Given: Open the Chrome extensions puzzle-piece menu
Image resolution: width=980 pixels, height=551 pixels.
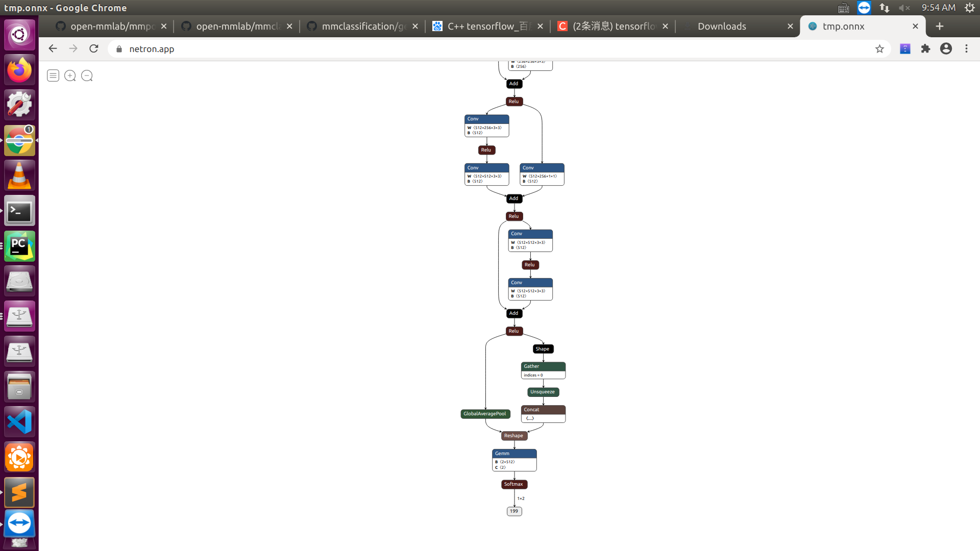Looking at the screenshot, I should pos(925,49).
